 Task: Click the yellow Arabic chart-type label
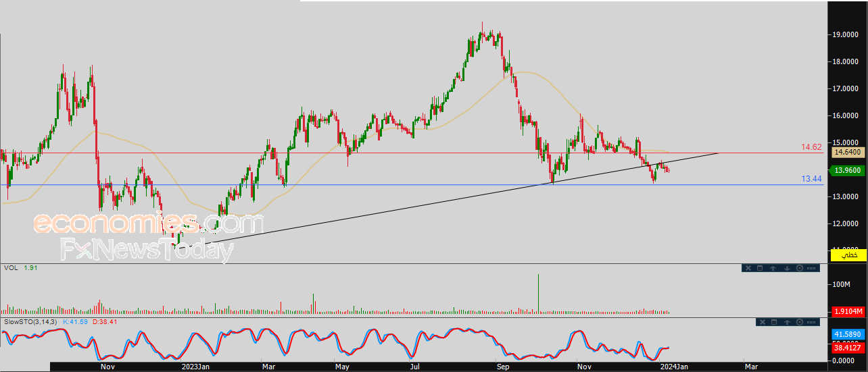pyautogui.click(x=848, y=255)
